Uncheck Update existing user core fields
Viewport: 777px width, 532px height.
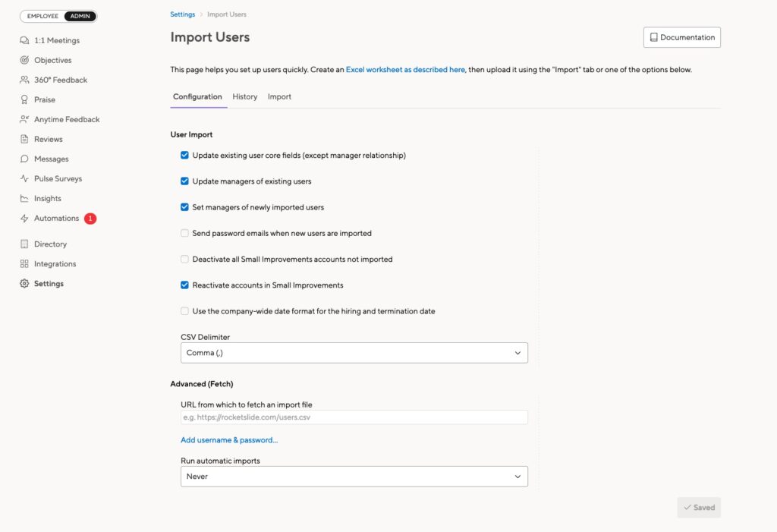click(185, 155)
